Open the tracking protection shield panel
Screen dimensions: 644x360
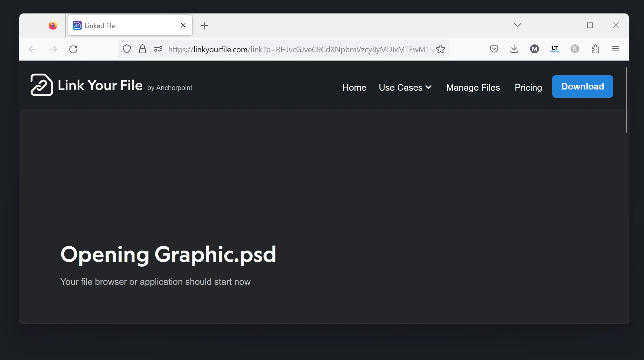coord(127,49)
